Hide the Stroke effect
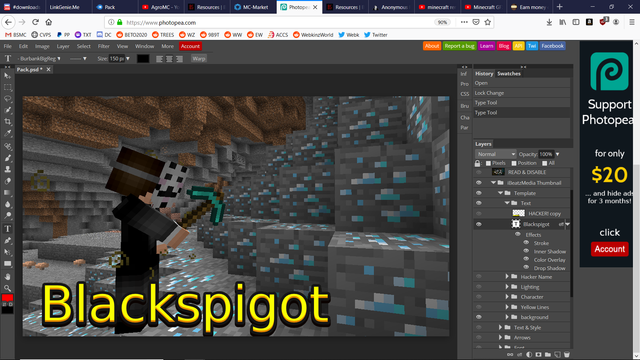The image size is (640, 360). tap(527, 243)
